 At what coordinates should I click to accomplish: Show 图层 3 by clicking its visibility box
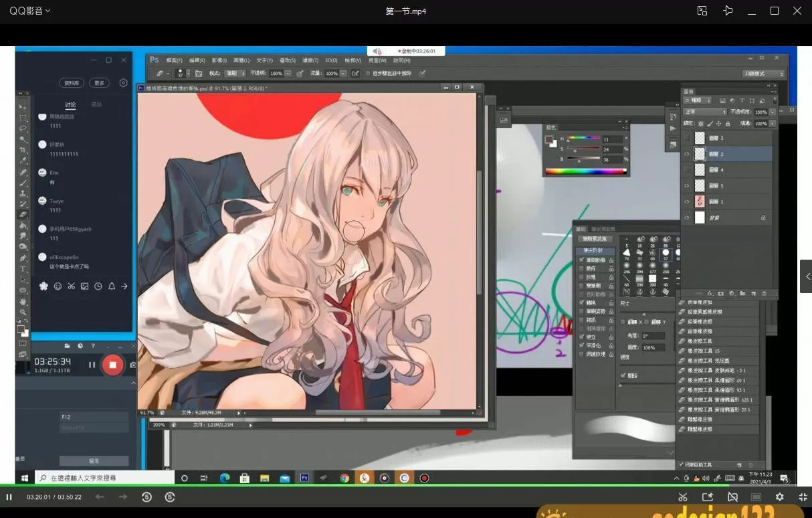(x=686, y=137)
